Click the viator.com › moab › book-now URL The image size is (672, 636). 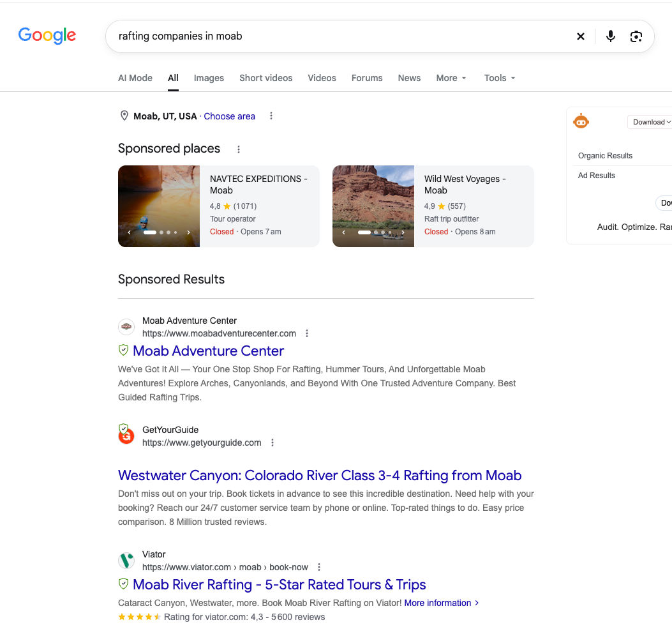tap(225, 567)
